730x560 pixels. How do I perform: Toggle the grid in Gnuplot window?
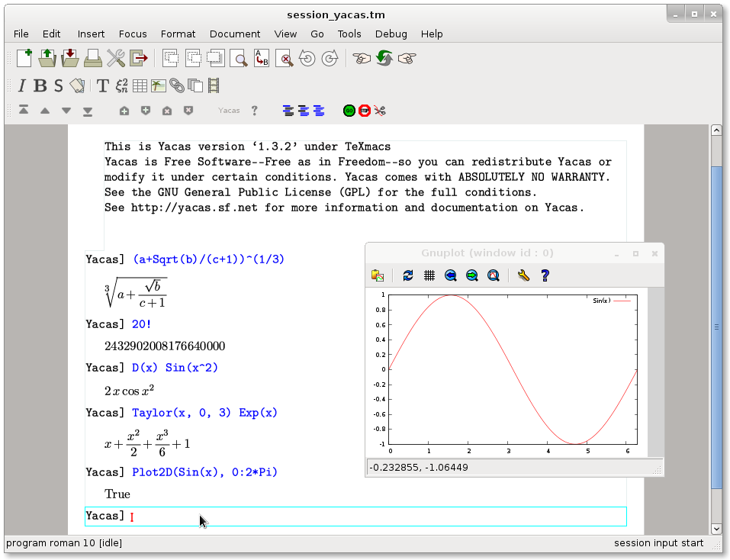[429, 275]
